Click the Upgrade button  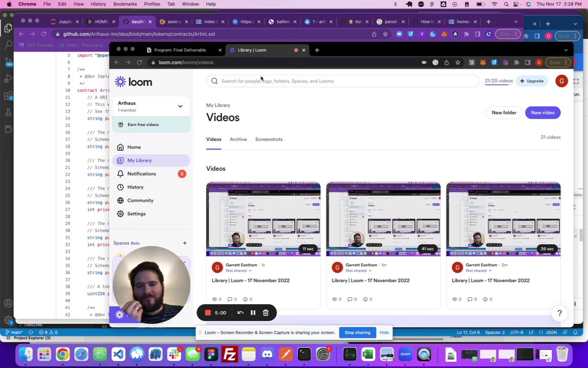coord(532,81)
